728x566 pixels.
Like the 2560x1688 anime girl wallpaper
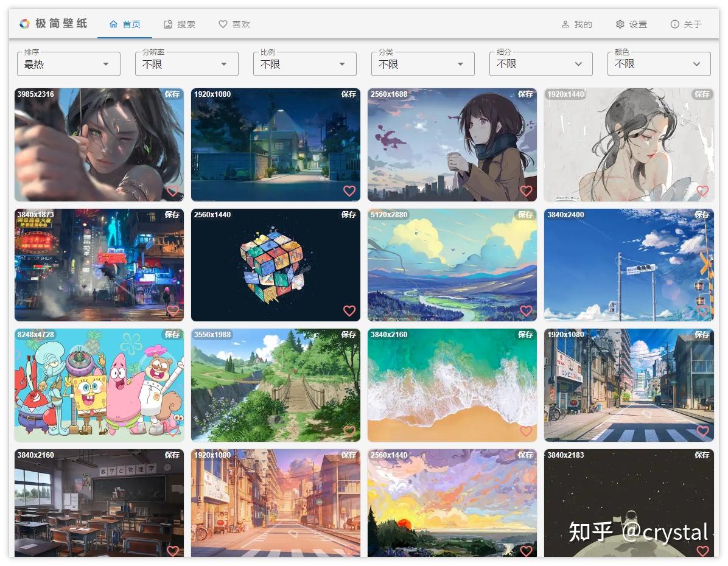pos(526,191)
